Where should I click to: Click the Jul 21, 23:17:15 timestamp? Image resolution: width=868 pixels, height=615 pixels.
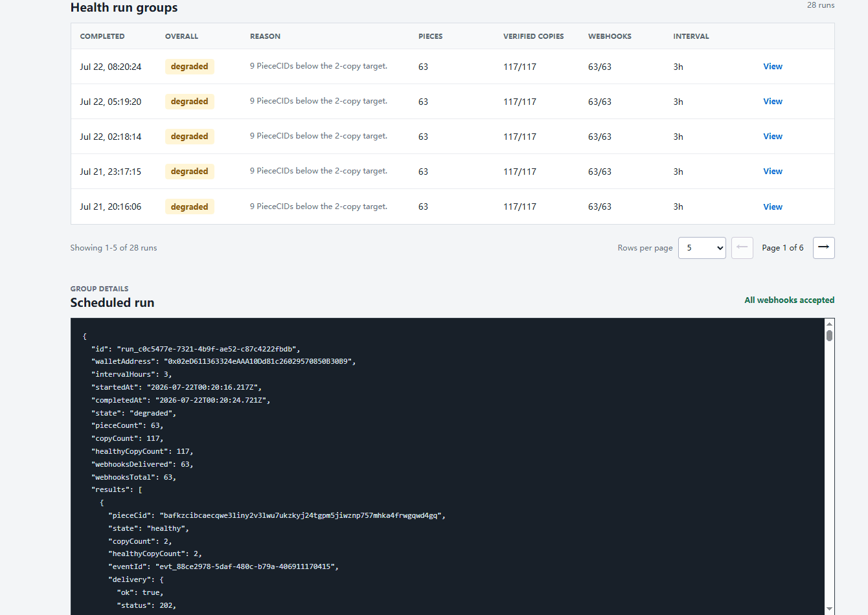pyautogui.click(x=110, y=172)
